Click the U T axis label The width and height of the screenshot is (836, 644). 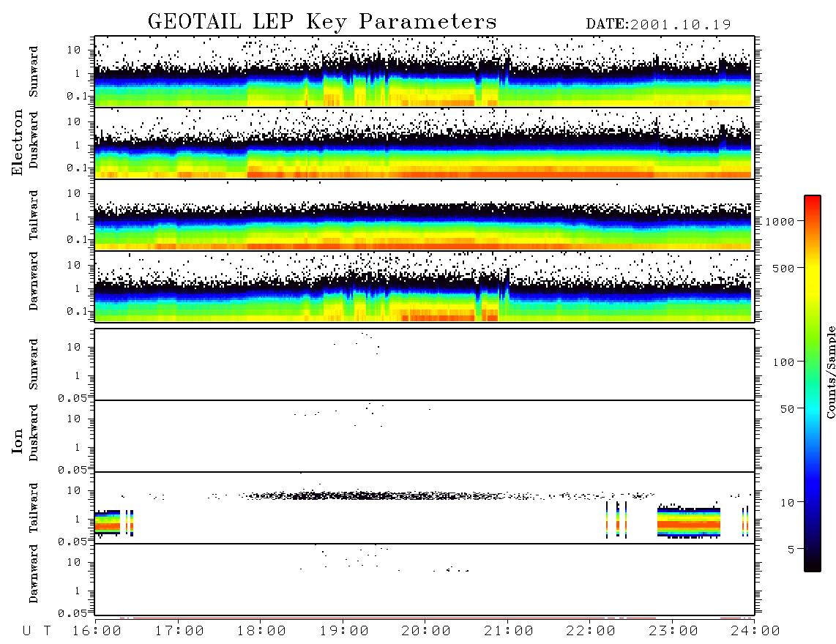(x=37, y=632)
